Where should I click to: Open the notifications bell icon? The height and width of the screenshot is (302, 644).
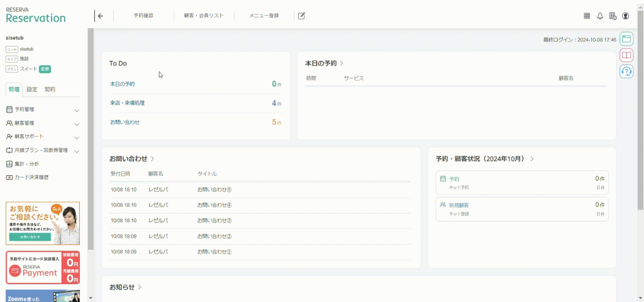pyautogui.click(x=600, y=16)
